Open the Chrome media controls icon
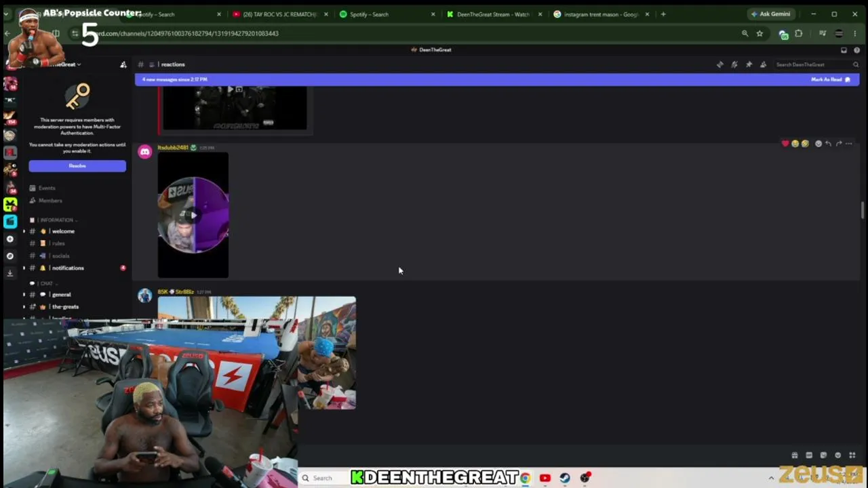 coord(823,33)
